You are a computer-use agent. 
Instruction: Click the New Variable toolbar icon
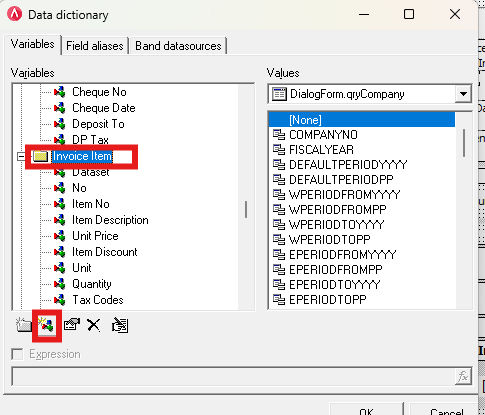click(46, 325)
